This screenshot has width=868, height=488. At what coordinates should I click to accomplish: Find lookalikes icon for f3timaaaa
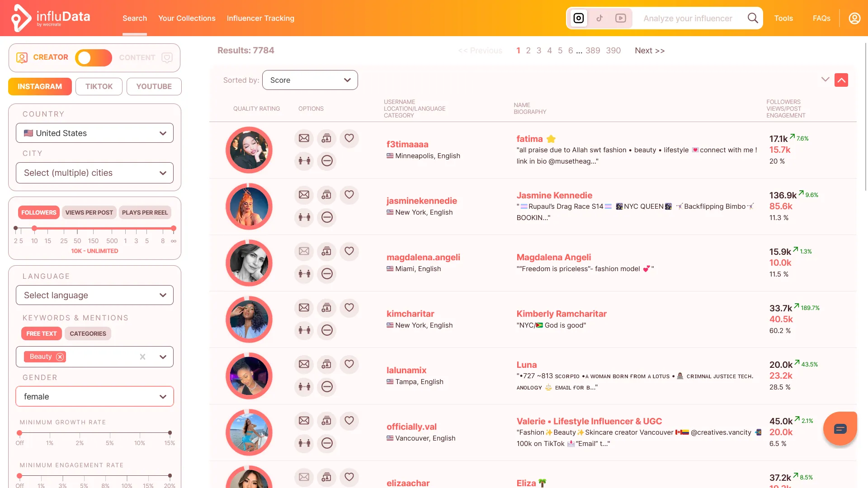(304, 161)
